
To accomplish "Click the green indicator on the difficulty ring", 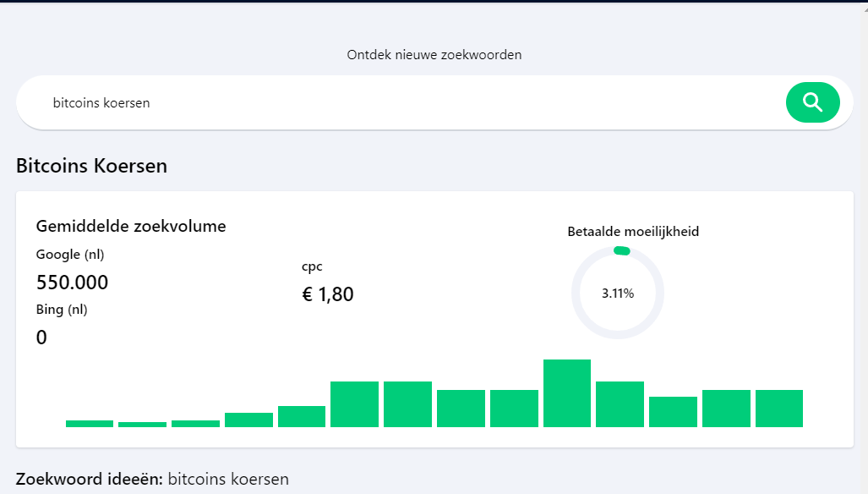I will 622,251.
